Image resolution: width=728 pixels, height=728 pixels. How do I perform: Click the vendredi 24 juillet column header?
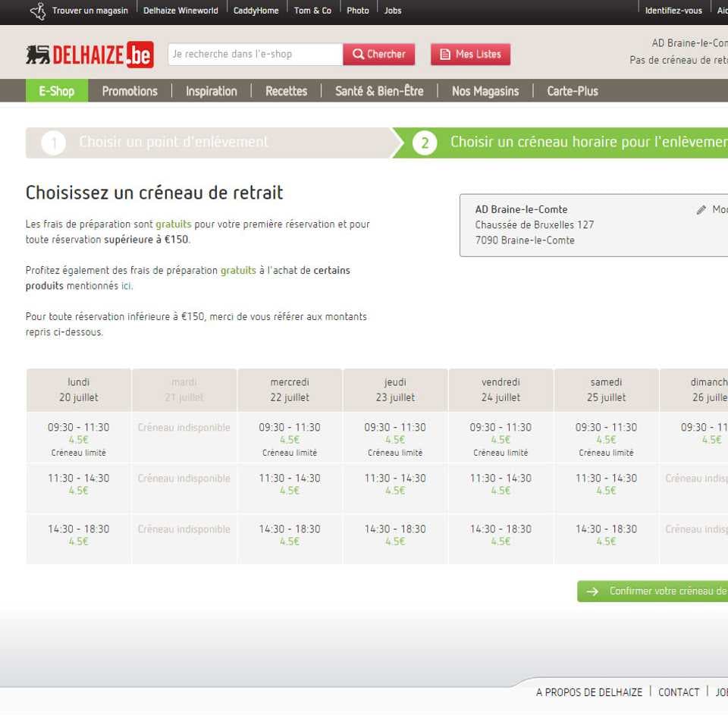tap(500, 390)
